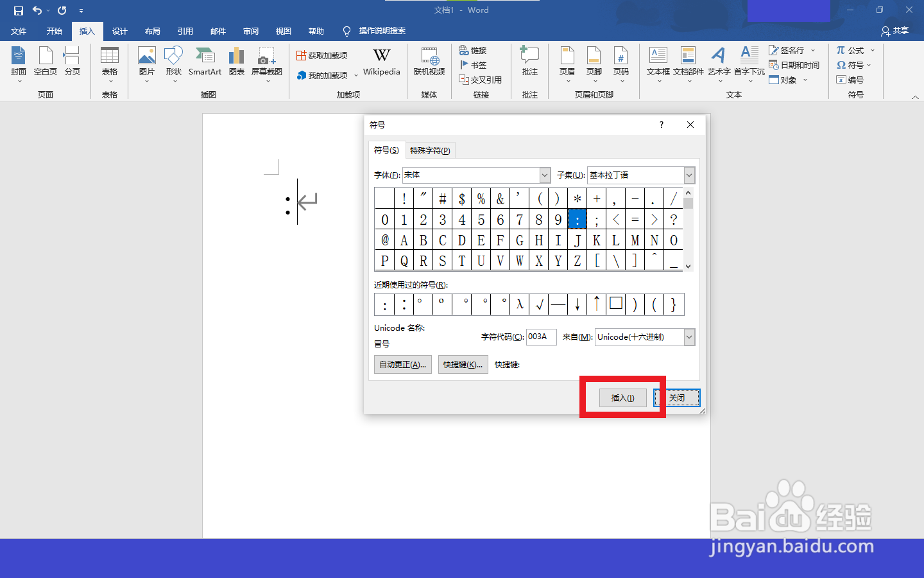The image size is (924, 578).
Task: Change encoding via the 来自 dropdown
Action: tap(689, 337)
